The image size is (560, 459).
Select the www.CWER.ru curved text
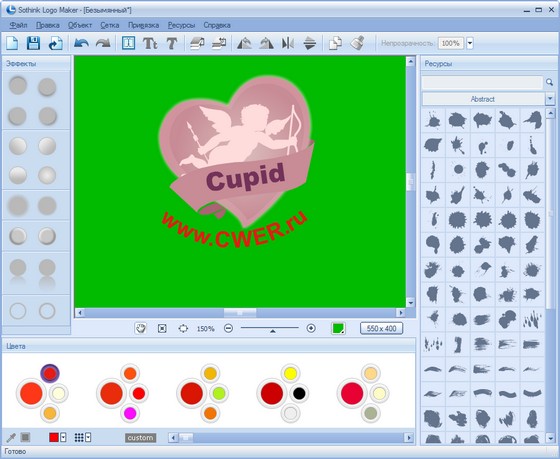(x=235, y=230)
